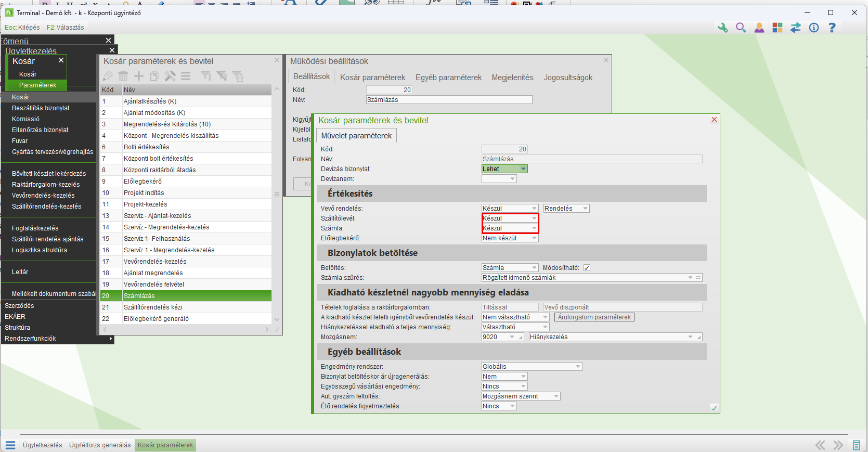Click the hamburger menu icon in status bar
This screenshot has width=868, height=452.
(x=10, y=445)
